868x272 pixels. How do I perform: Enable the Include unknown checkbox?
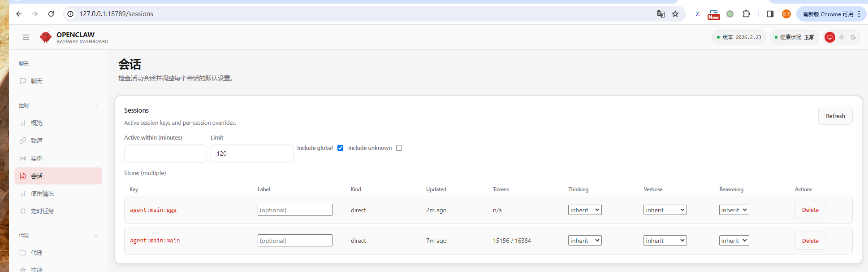[x=399, y=148]
